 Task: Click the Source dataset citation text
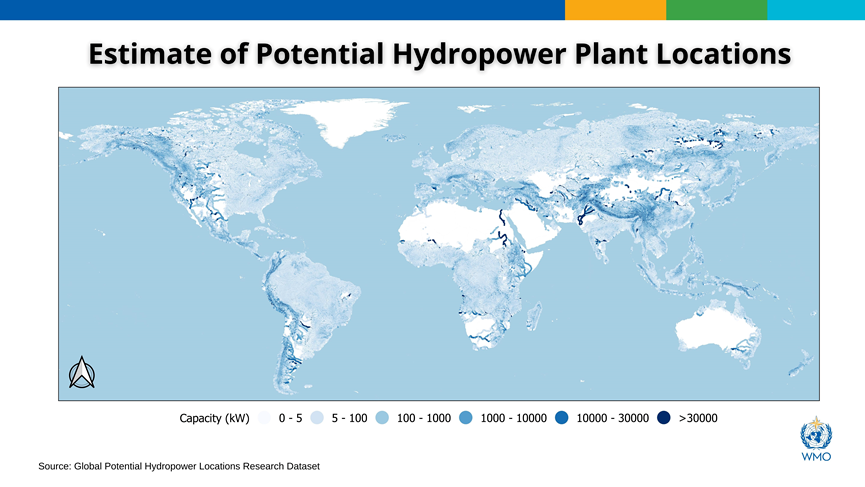[178, 467]
